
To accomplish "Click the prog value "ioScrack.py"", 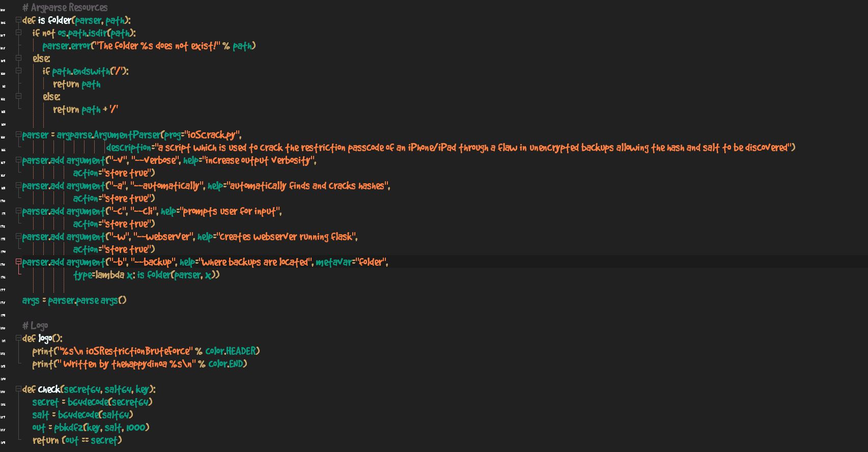I will click(212, 135).
